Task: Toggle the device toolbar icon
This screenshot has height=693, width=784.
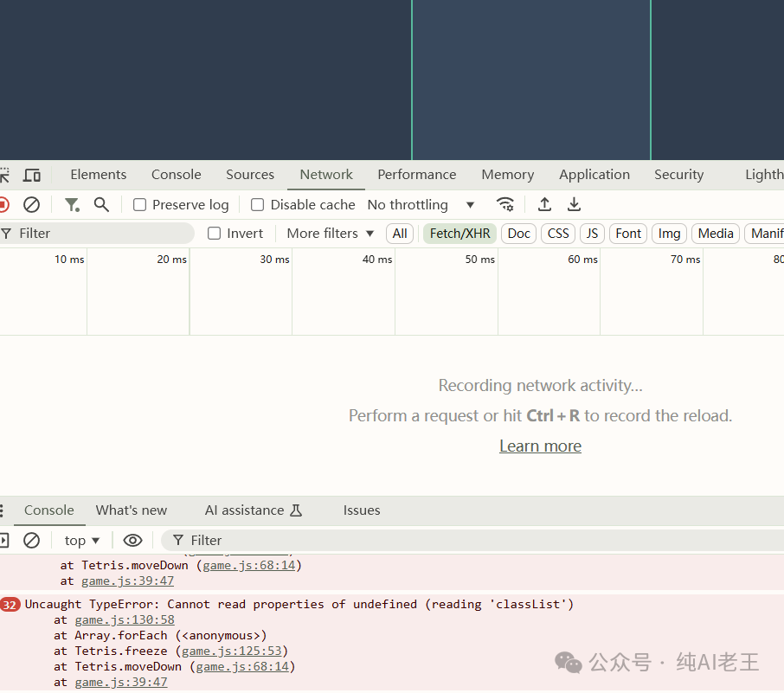Action: [32, 175]
